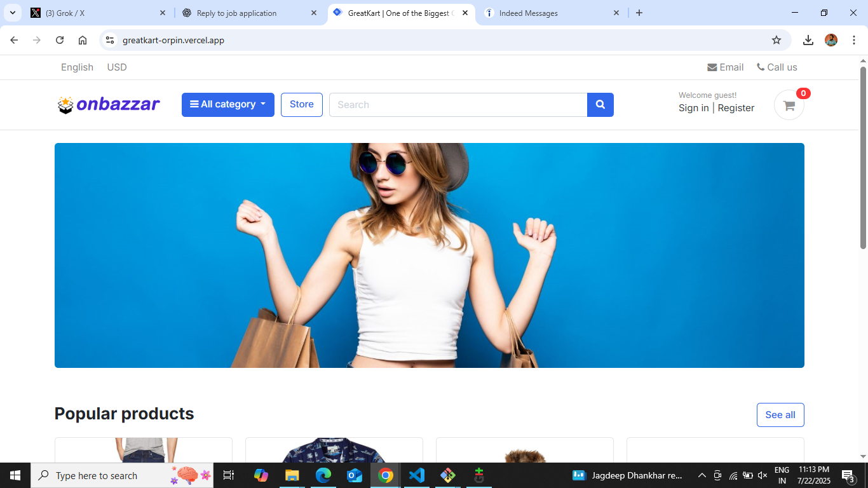The image size is (868, 488).
Task: Click the Windows Start button
Action: 15,475
